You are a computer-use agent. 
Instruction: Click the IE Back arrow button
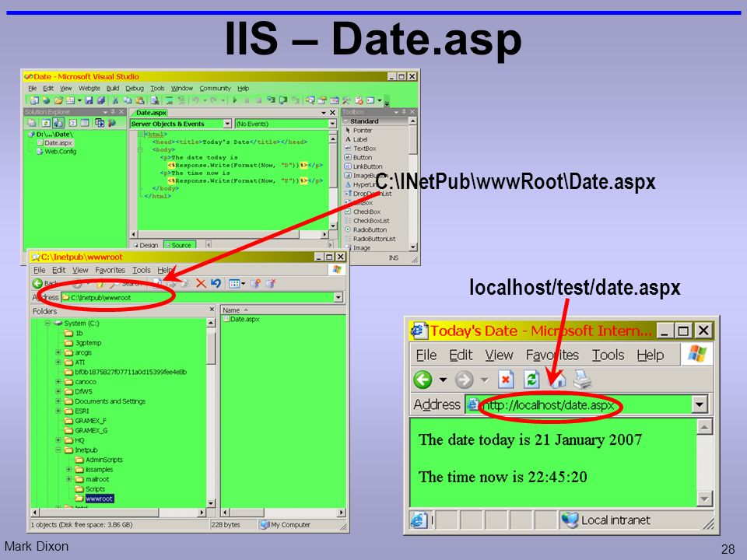pyautogui.click(x=423, y=380)
